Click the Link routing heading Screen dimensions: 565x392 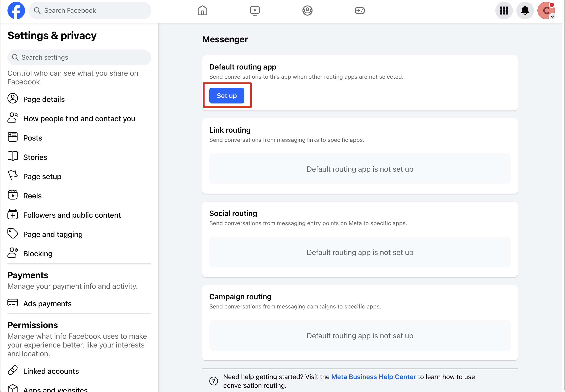[x=230, y=130]
